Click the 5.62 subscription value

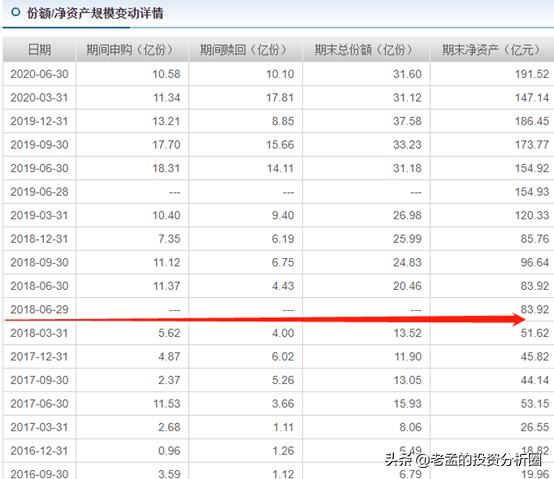[169, 333]
